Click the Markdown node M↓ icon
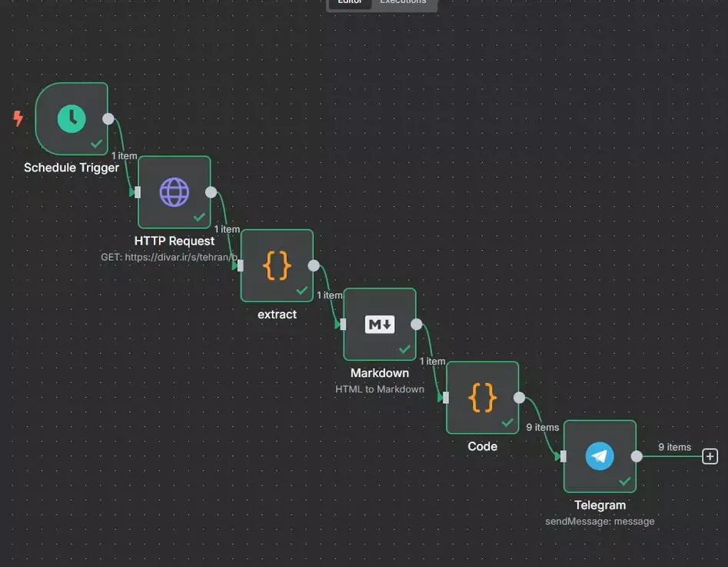 click(x=380, y=325)
